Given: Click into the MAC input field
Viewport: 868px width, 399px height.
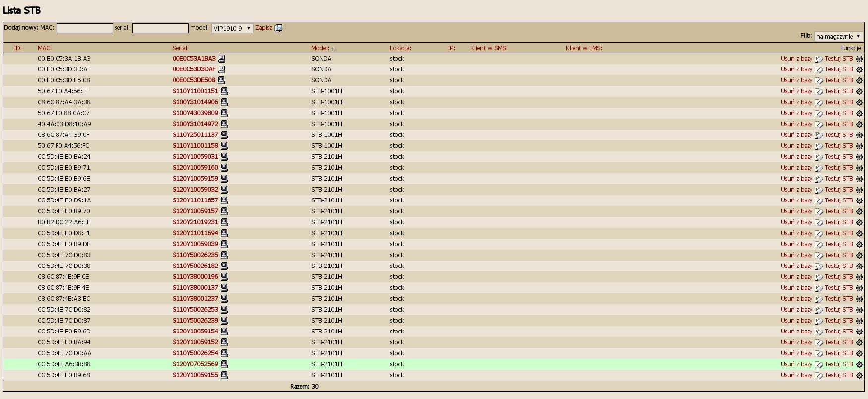Looking at the screenshot, I should tap(85, 28).
